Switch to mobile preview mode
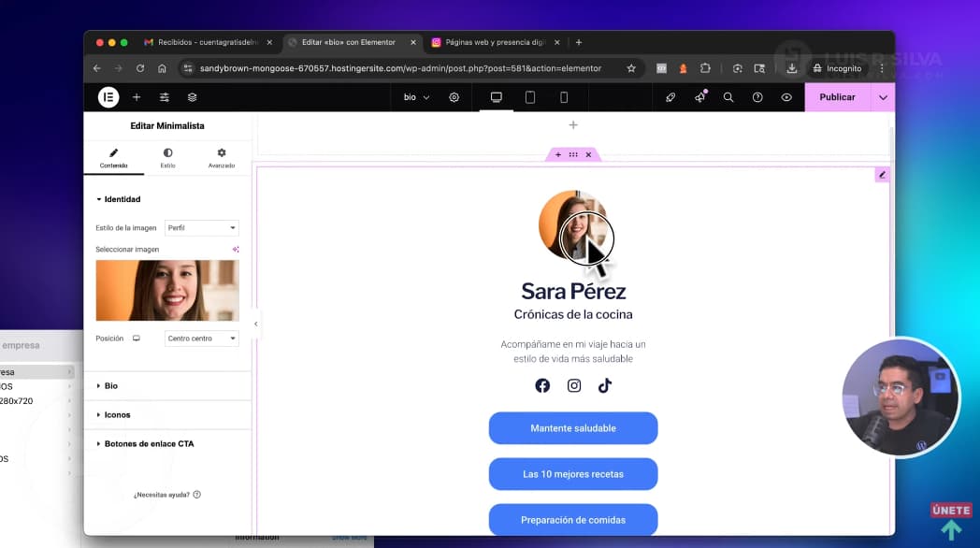This screenshot has height=548, width=980. point(564,97)
